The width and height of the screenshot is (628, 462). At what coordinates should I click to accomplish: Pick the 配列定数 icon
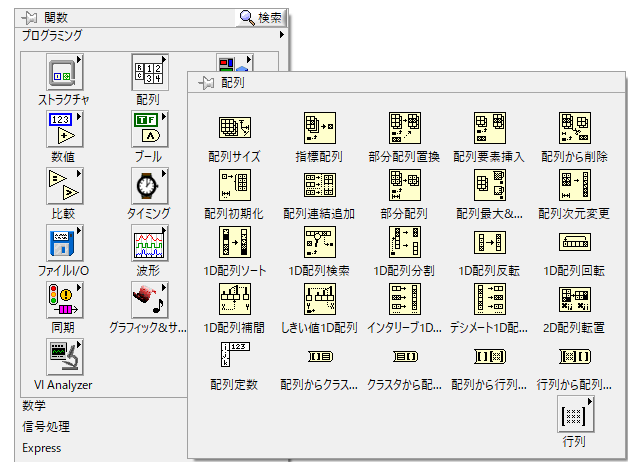pos(233,357)
